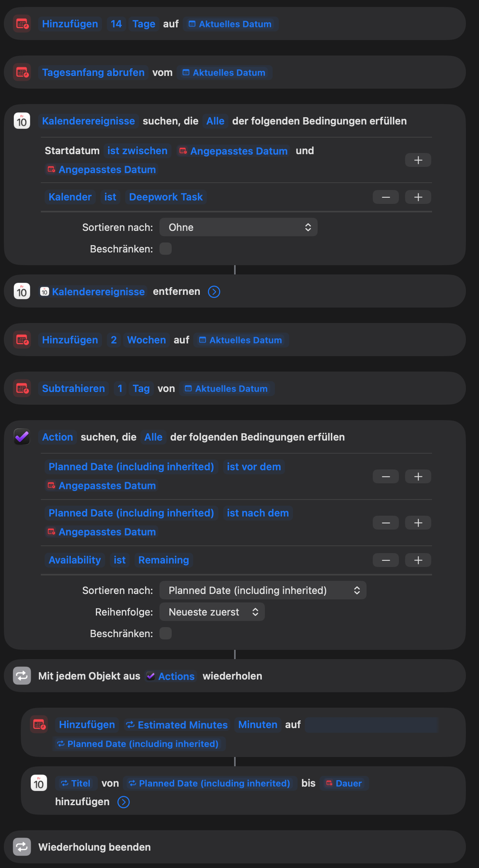Expand options of 'Kalenderereignisse entfernen' action

[214, 292]
